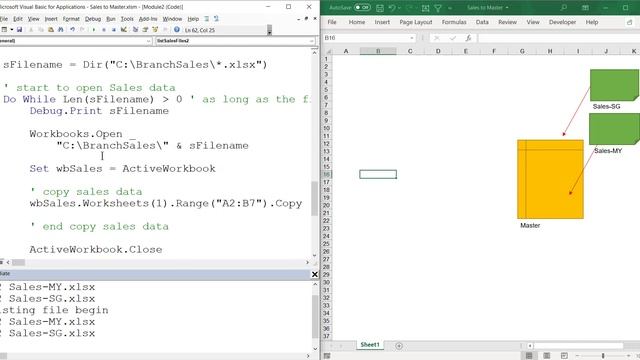Switch to Normal view in Excel status bar
The height and width of the screenshot is (360, 640).
click(x=529, y=356)
